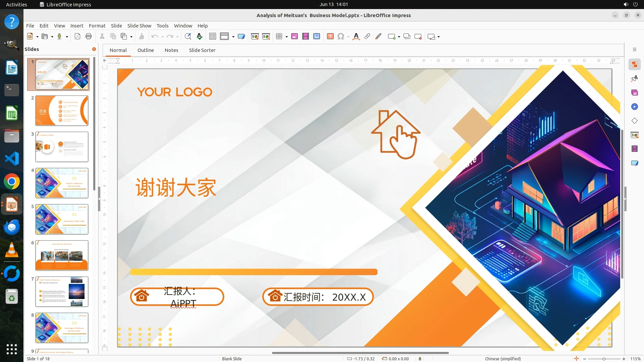The height and width of the screenshot is (362, 644).
Task: Click the Insert Fontwork Text icon
Action: tap(356, 37)
